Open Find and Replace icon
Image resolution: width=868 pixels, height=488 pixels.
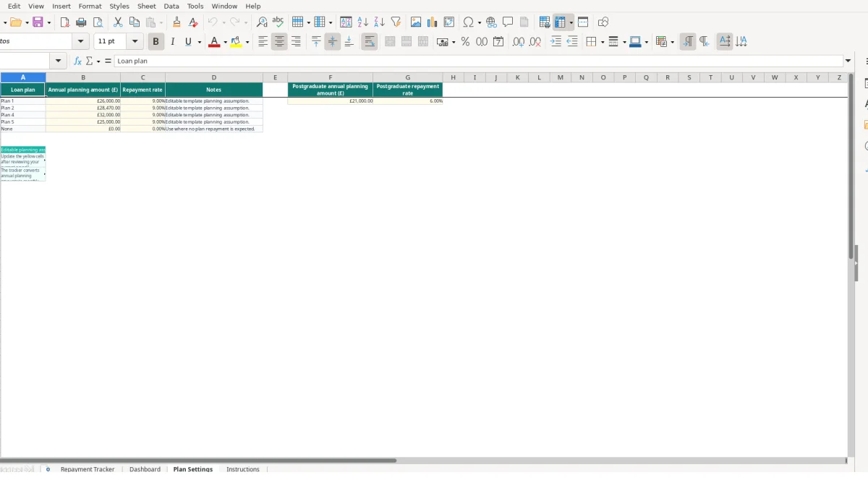pos(262,22)
